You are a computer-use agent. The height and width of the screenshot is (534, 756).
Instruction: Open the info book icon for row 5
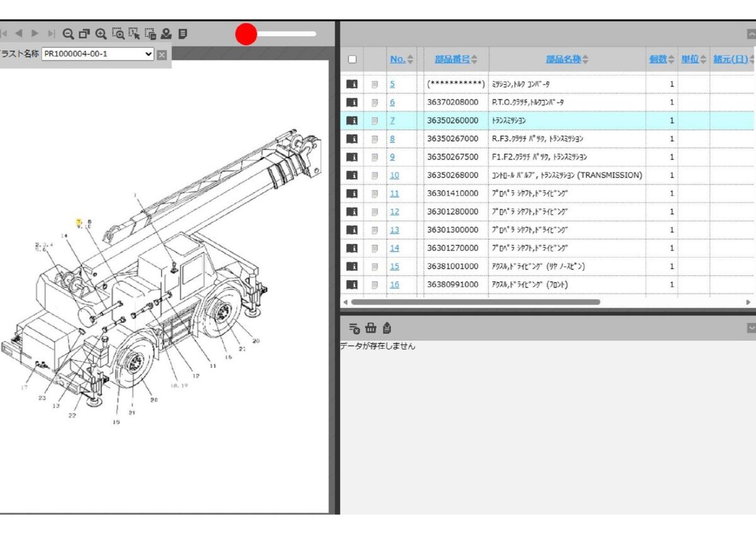pyautogui.click(x=352, y=84)
